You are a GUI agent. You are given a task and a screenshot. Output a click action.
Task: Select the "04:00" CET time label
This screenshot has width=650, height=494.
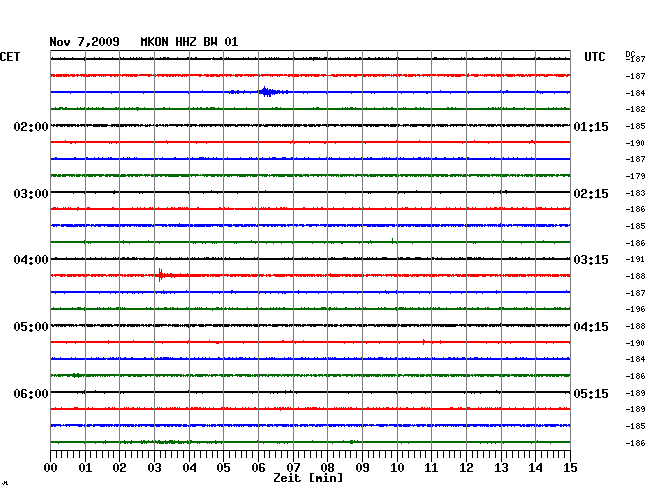click(31, 260)
